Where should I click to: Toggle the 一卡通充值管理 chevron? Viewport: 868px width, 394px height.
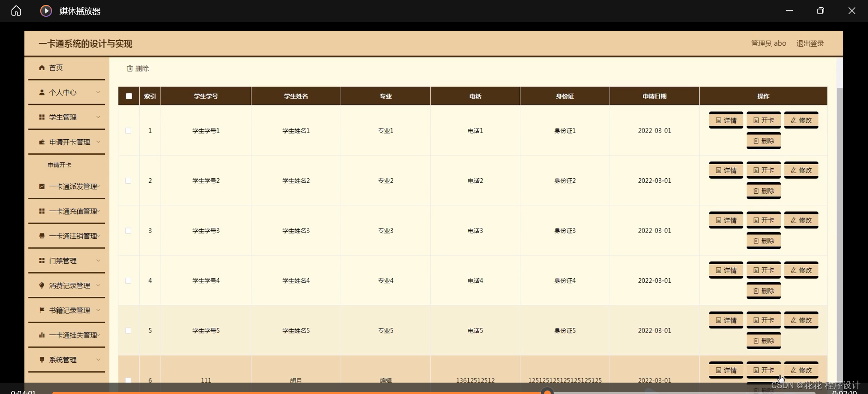pos(99,211)
